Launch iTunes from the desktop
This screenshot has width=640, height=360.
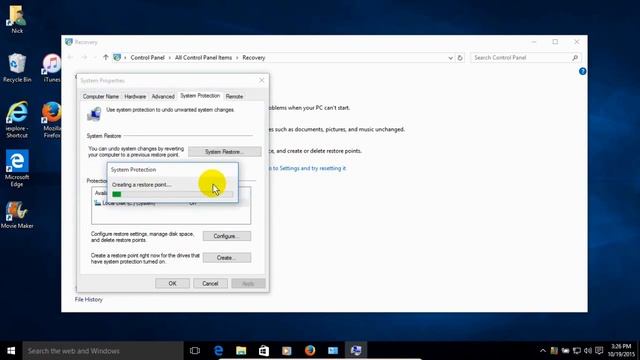51,68
